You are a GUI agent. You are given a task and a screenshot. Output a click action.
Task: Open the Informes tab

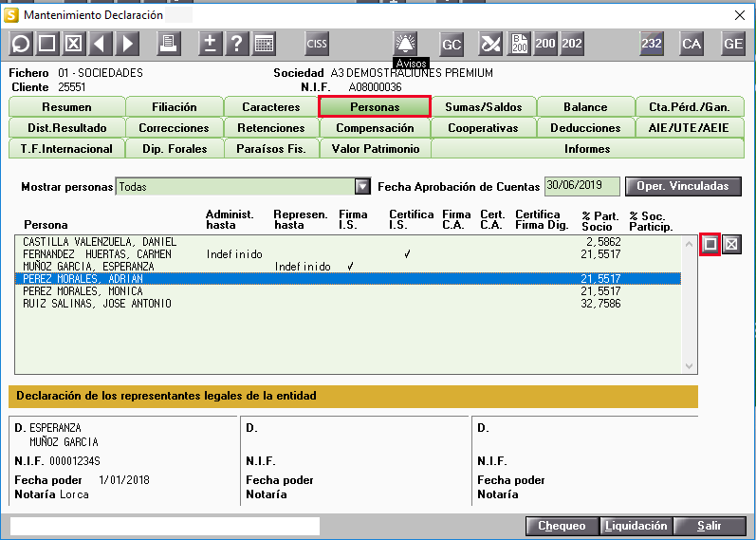coord(588,149)
